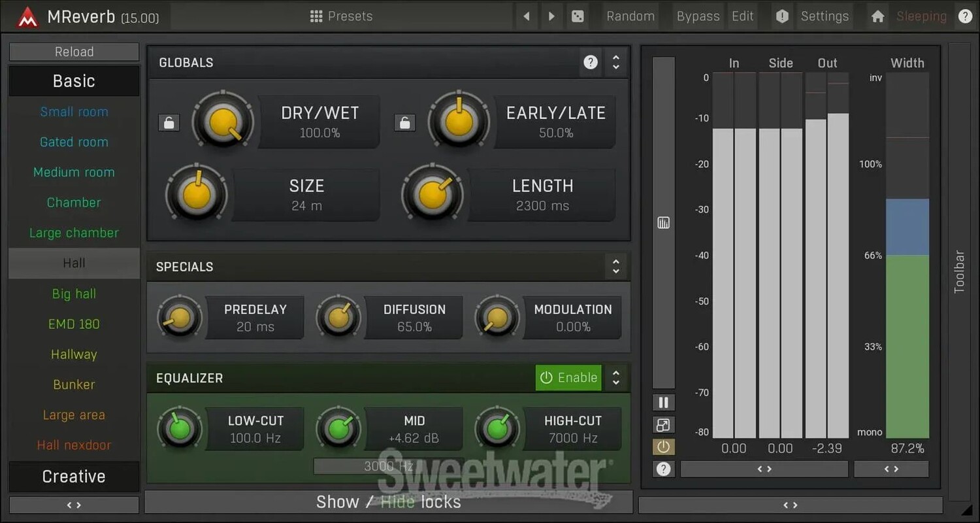This screenshot has width=980, height=523.
Task: Click the Reload button
Action: point(74,52)
